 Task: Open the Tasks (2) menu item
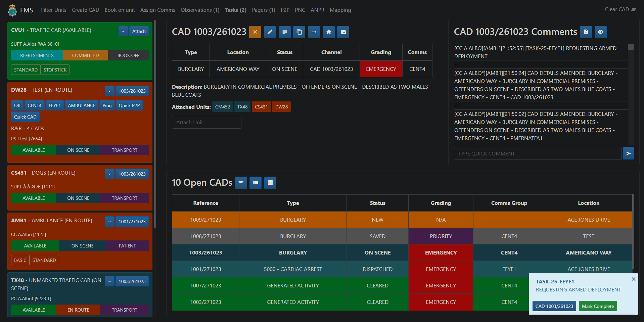(x=235, y=10)
